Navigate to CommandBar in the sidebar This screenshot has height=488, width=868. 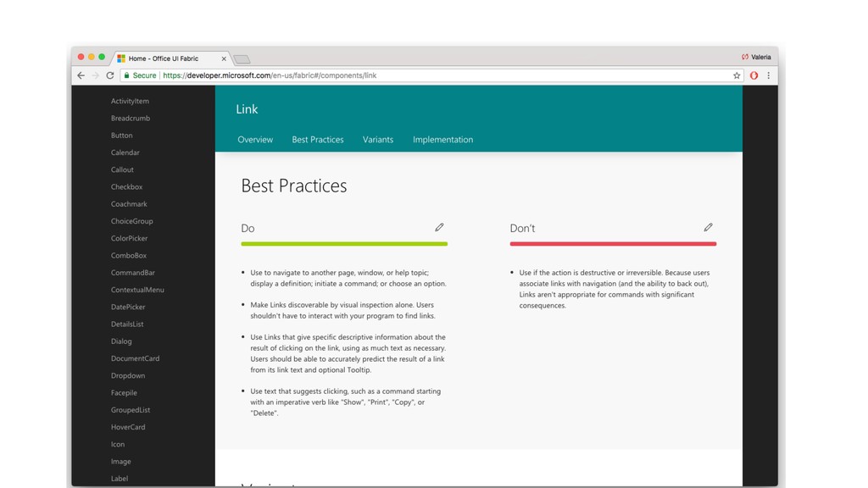click(133, 273)
